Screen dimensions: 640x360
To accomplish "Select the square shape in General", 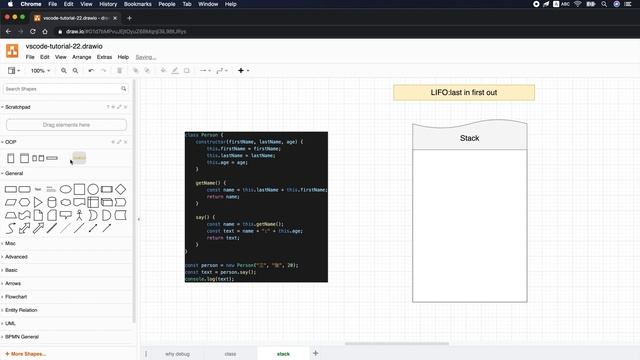I will pyautogui.click(x=80, y=189).
